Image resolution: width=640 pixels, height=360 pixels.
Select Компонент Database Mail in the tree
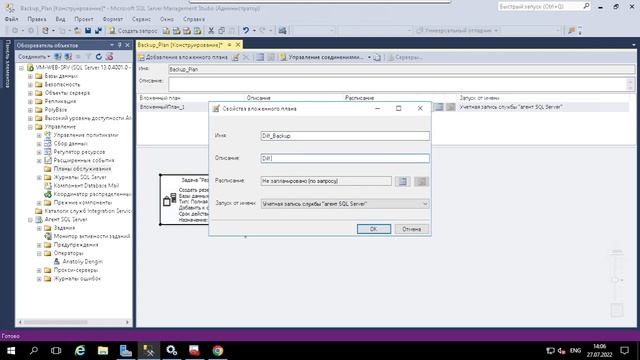[x=86, y=186]
